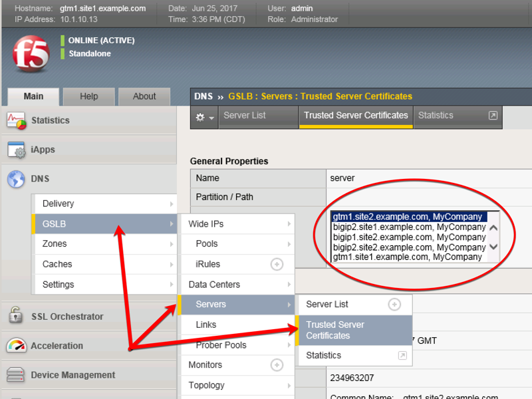The height and width of the screenshot is (399, 532).
Task: Click the dropdown arrow beside the gear
Action: [211, 118]
